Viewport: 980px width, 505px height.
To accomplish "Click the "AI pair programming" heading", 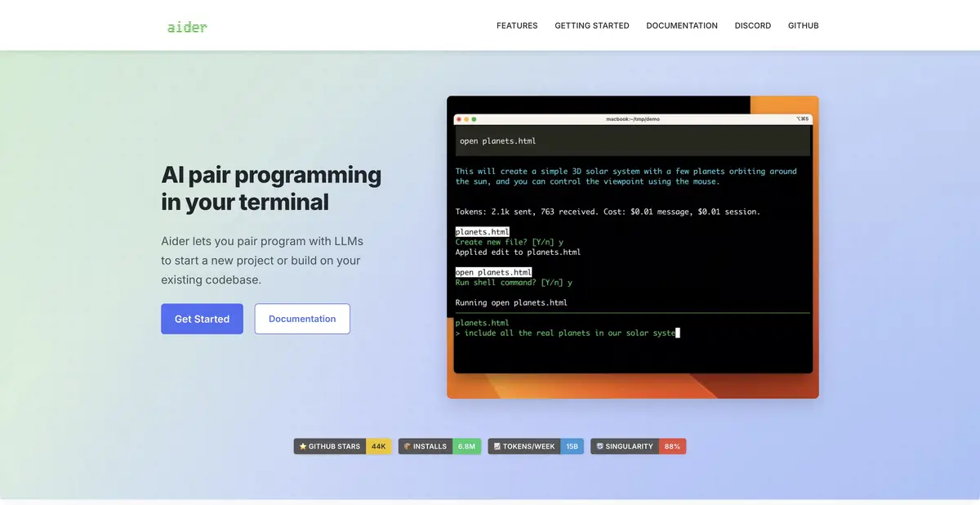I will [271, 188].
